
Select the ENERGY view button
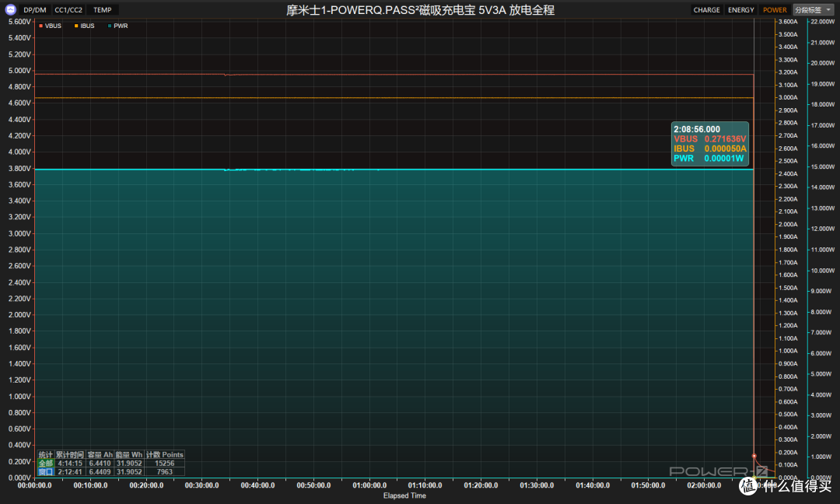coord(741,9)
